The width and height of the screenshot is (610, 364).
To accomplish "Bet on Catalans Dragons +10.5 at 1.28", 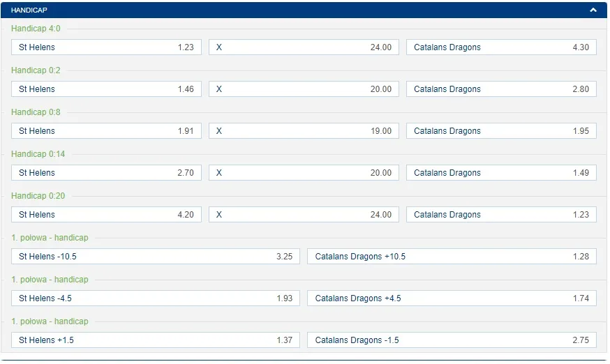I will (x=452, y=257).
